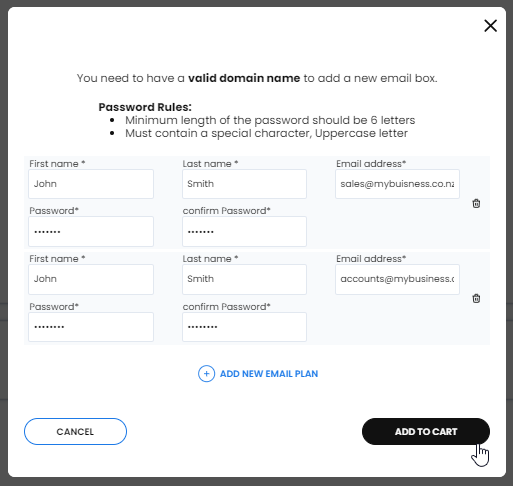Close the email box dialog with X

(490, 26)
